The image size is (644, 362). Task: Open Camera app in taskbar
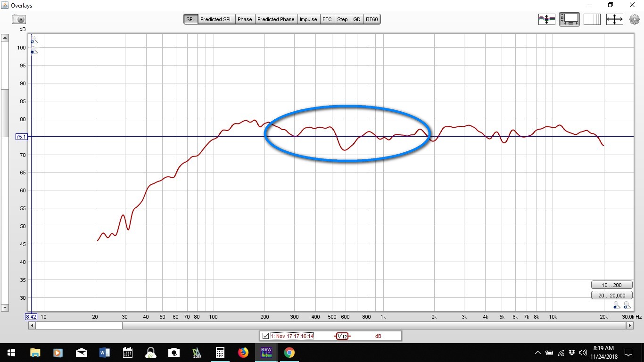pyautogui.click(x=173, y=353)
